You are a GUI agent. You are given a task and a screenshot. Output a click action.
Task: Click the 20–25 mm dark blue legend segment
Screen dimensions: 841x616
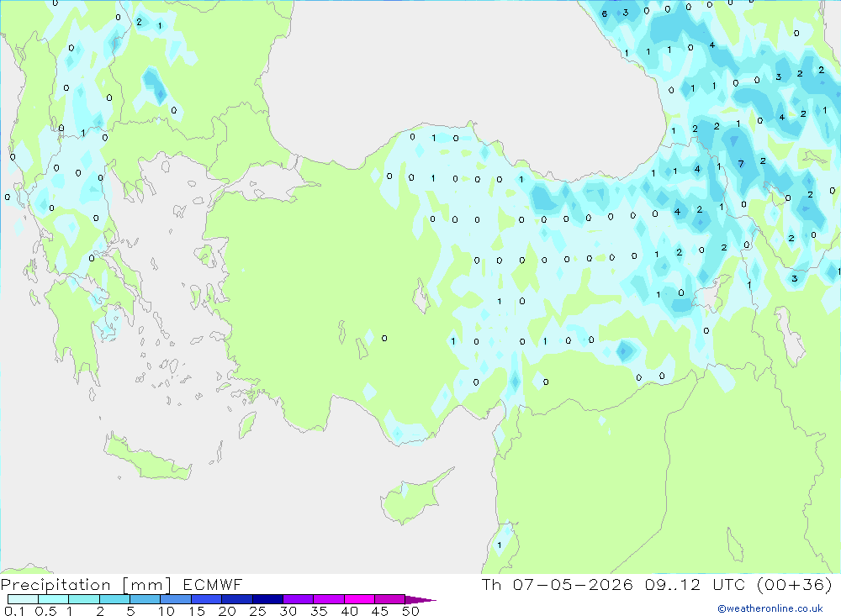point(237,599)
